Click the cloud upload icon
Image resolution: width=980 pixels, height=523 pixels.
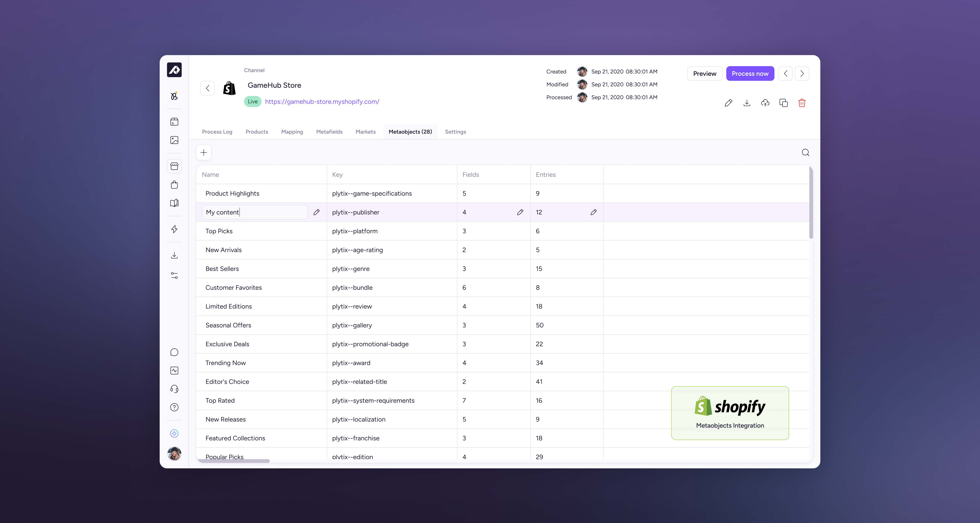[x=765, y=103]
